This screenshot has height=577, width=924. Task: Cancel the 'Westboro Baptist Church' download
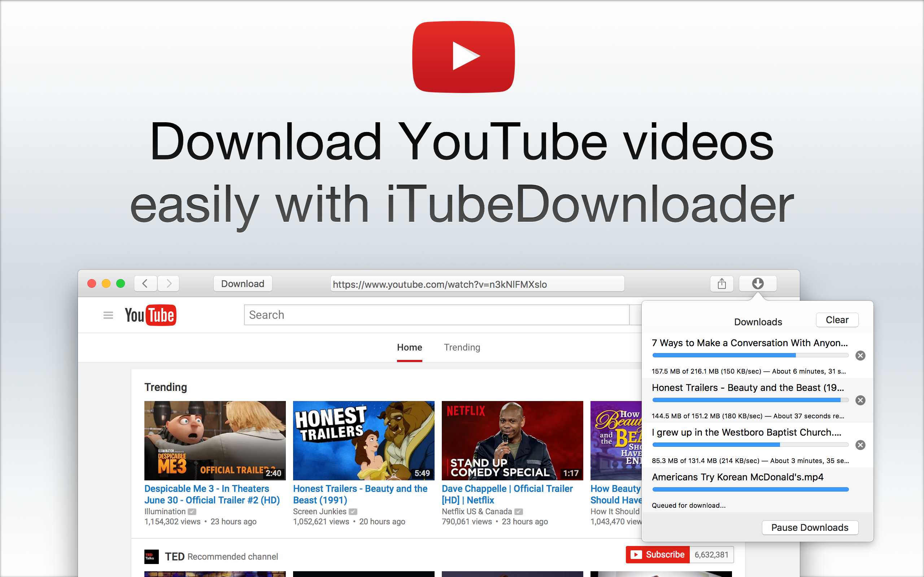[860, 445]
